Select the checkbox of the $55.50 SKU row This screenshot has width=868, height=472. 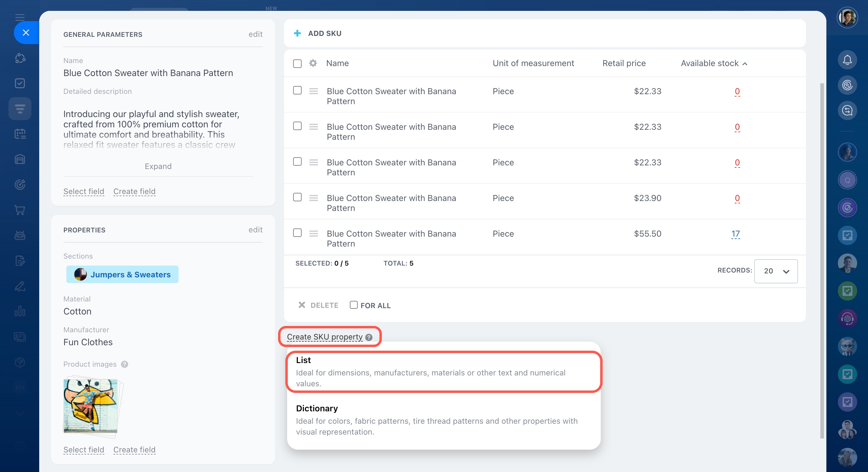pyautogui.click(x=297, y=233)
